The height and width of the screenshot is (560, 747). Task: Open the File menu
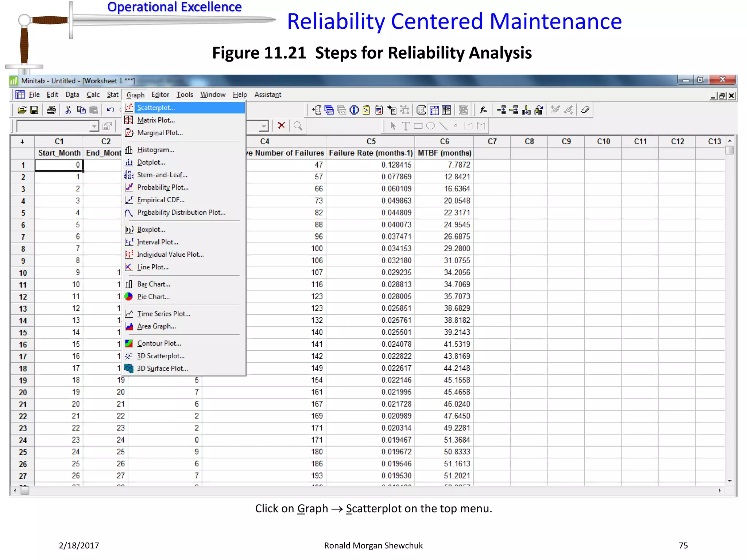point(34,94)
